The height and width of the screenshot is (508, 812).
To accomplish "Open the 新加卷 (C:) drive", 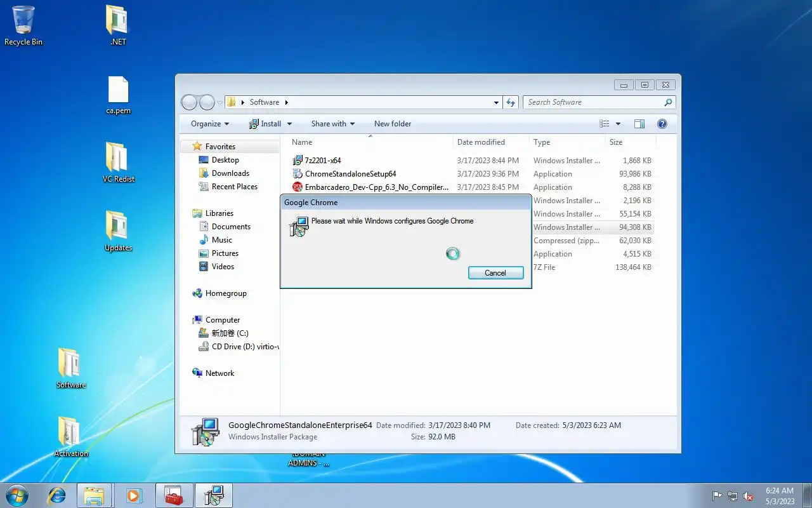I will click(230, 333).
